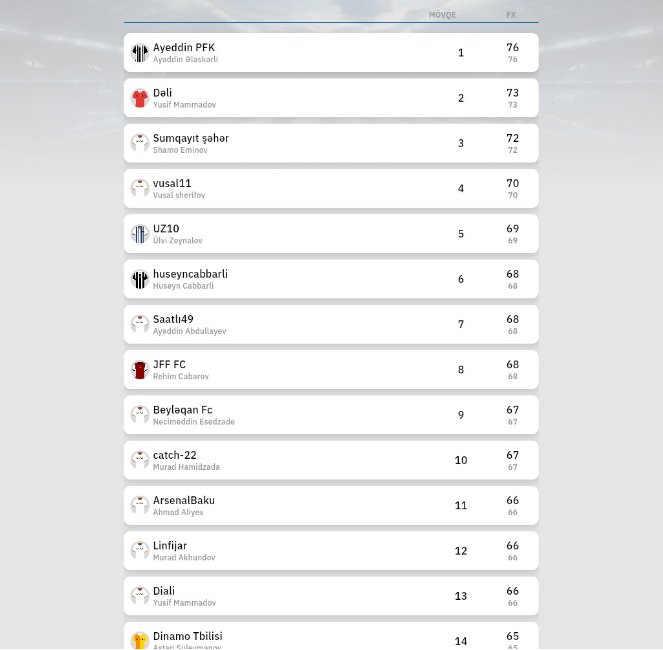Click the FX column header
This screenshot has height=650, width=663.
click(x=511, y=15)
